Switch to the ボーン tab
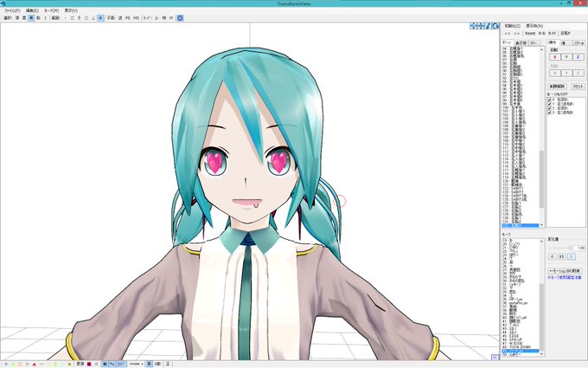588x368 pixels. (x=507, y=42)
